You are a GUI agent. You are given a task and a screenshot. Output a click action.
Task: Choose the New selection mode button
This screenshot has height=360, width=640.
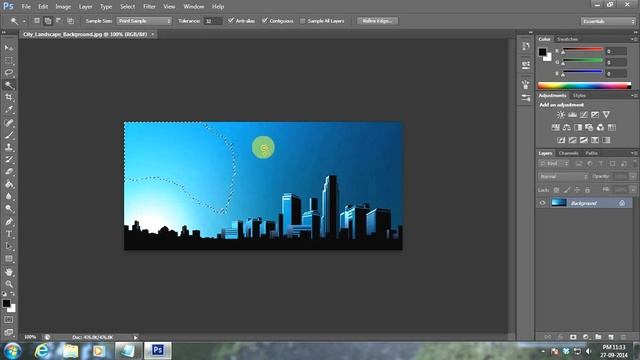click(x=37, y=20)
